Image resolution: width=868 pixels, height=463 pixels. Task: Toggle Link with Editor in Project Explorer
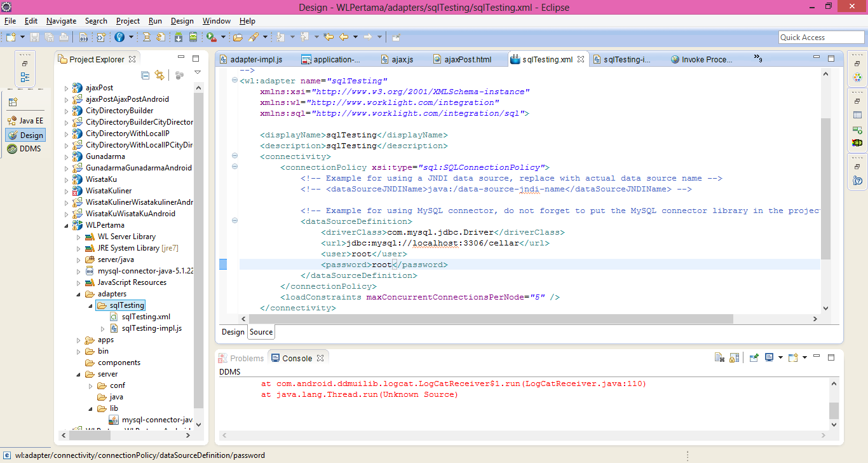(159, 75)
